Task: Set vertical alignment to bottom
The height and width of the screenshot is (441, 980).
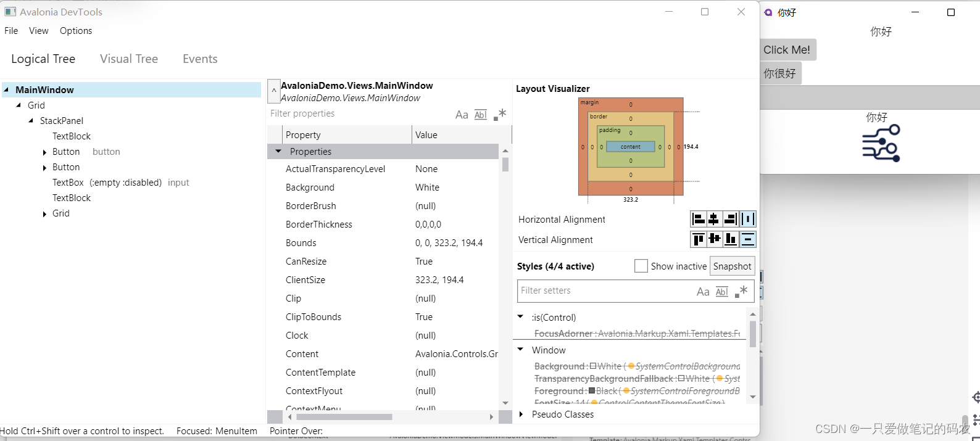Action: coord(731,239)
